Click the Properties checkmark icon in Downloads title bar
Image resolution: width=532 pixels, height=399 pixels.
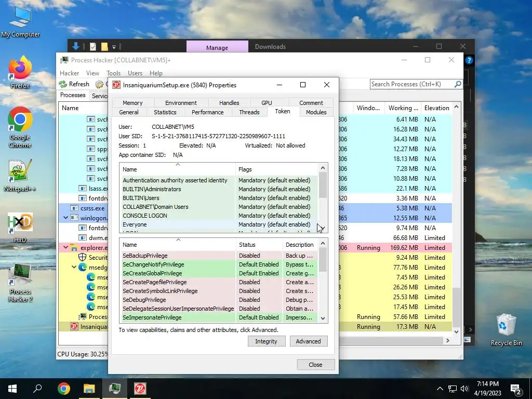pos(93,46)
